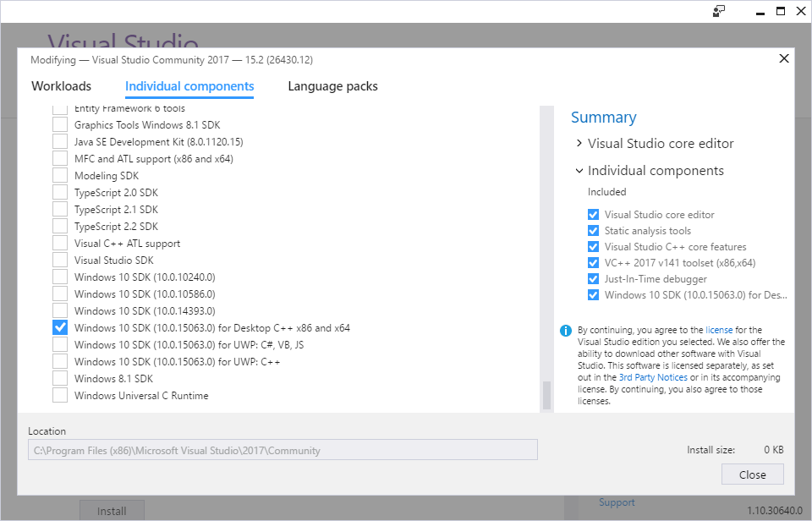Select TypeScript 2.2 SDK checkbox

click(x=60, y=227)
